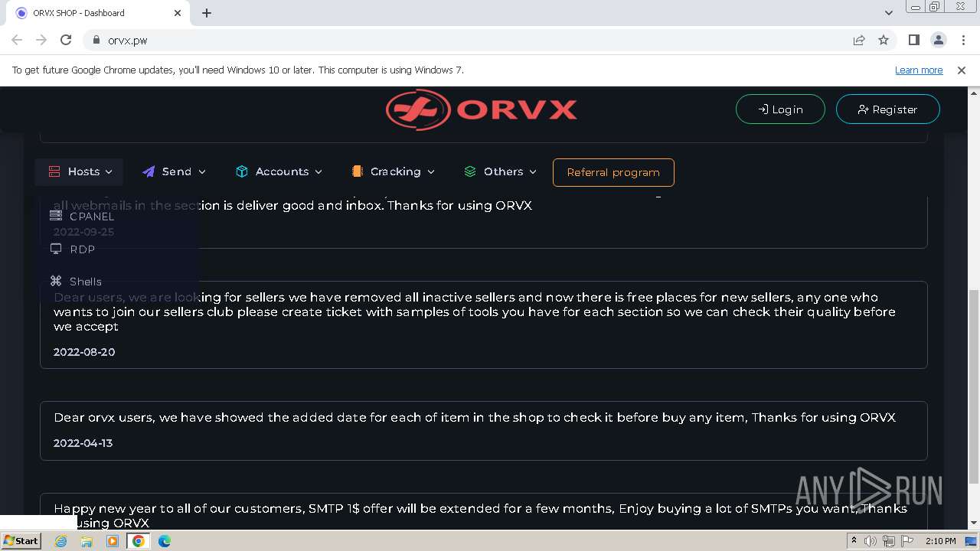Open the Windows Start menu
Screen dimensions: 980x551
tap(21, 540)
